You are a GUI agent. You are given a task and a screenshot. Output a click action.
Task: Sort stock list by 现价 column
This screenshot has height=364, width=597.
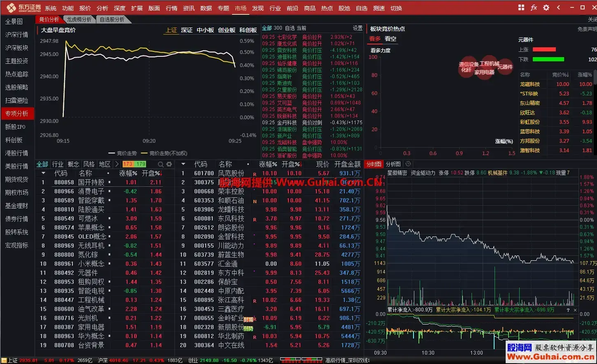pos(323,164)
